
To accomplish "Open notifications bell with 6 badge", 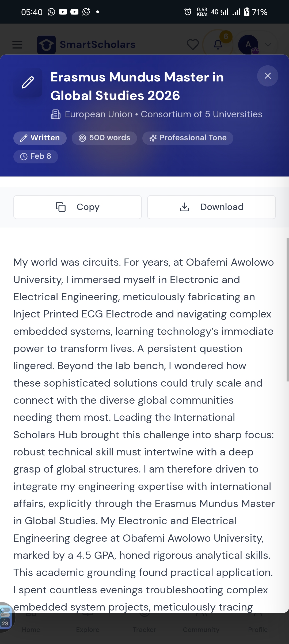I will tap(218, 44).
